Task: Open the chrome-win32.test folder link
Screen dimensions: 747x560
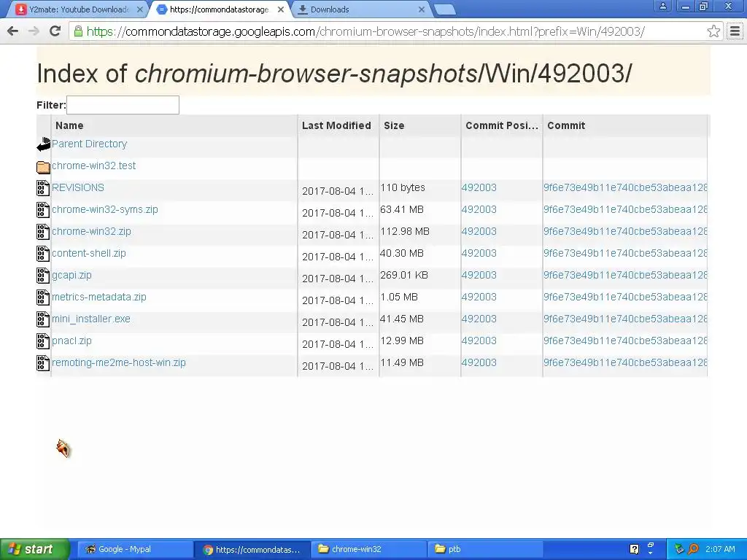Action: (93, 166)
